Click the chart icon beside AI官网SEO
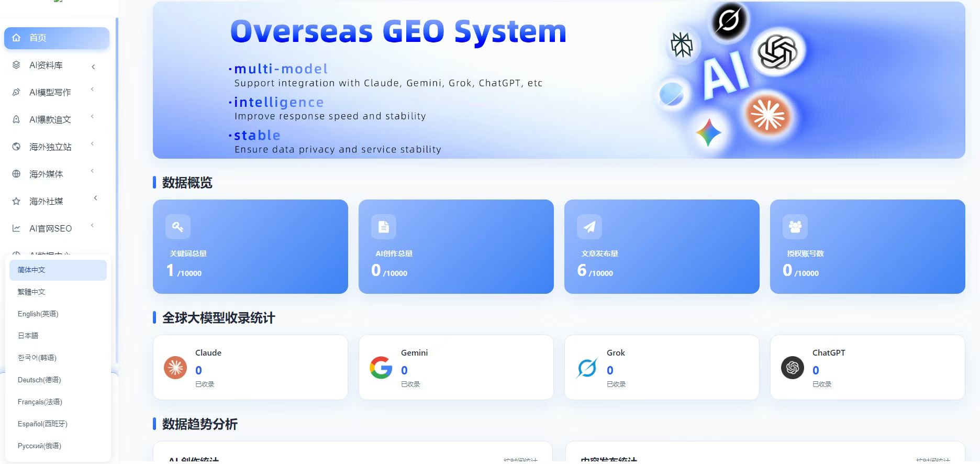The width and height of the screenshot is (980, 464). tap(16, 228)
